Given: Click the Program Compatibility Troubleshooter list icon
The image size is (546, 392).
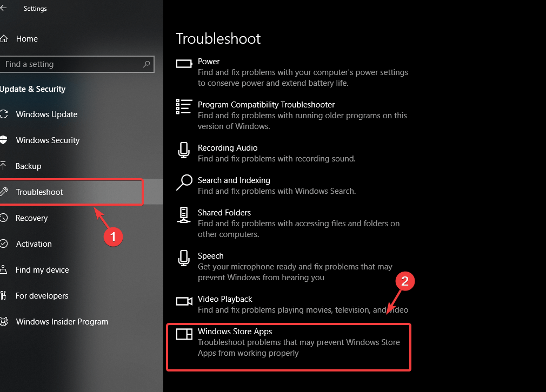Looking at the screenshot, I should click(x=184, y=106).
